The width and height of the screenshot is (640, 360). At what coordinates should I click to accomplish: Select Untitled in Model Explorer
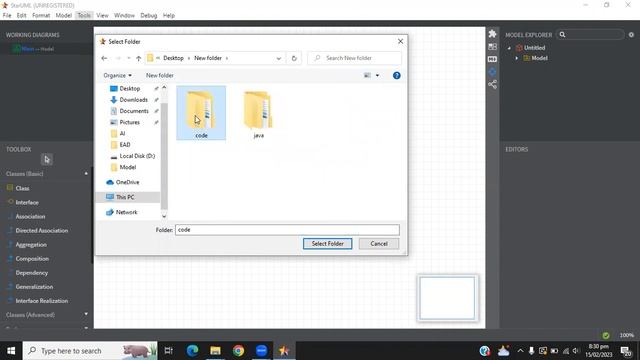click(x=534, y=48)
